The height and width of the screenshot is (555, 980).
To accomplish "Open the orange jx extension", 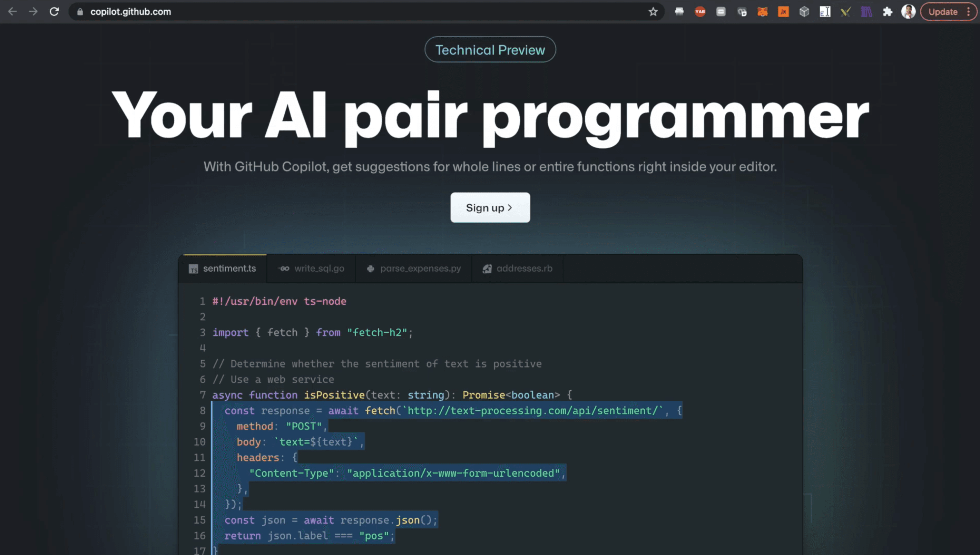I will point(783,12).
